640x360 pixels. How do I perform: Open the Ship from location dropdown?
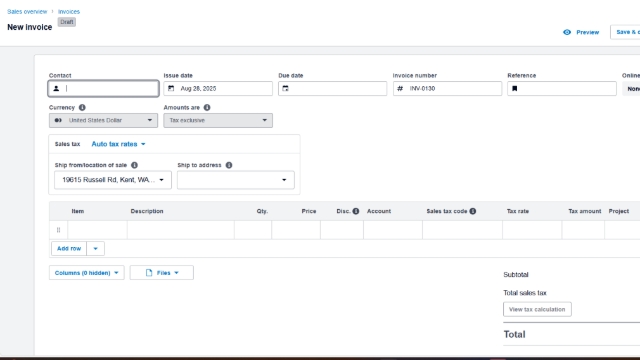(113, 180)
